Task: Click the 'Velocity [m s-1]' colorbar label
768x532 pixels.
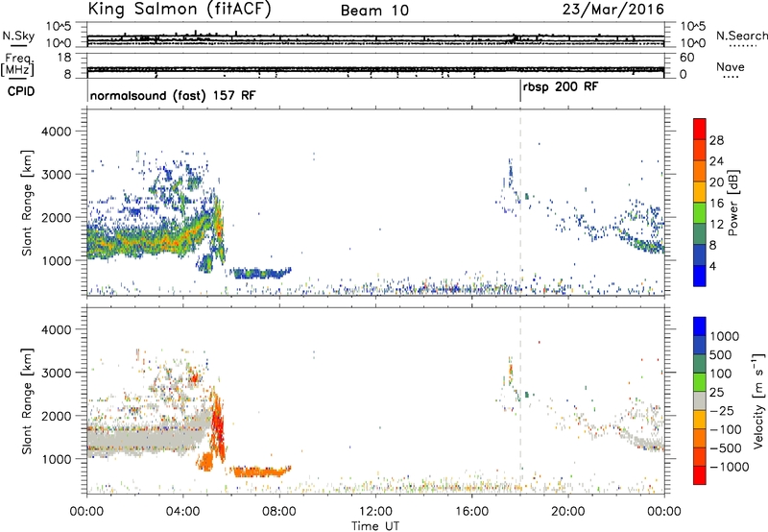Action: (x=758, y=400)
